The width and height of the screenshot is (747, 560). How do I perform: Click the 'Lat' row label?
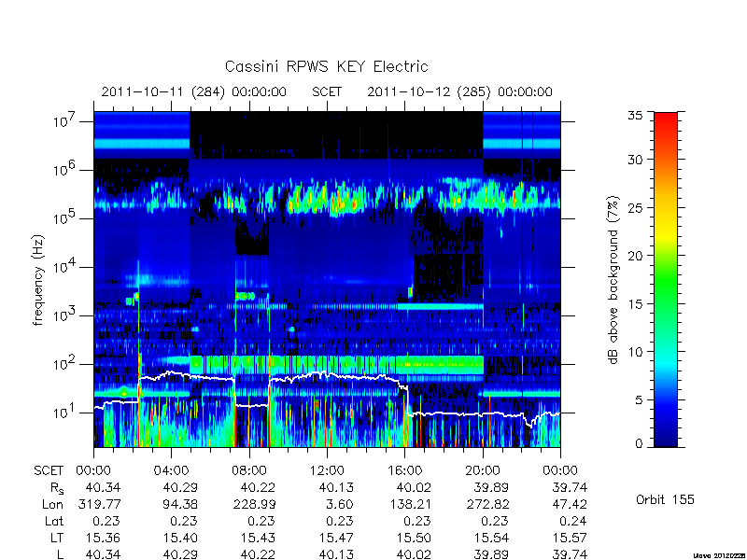[x=54, y=521]
